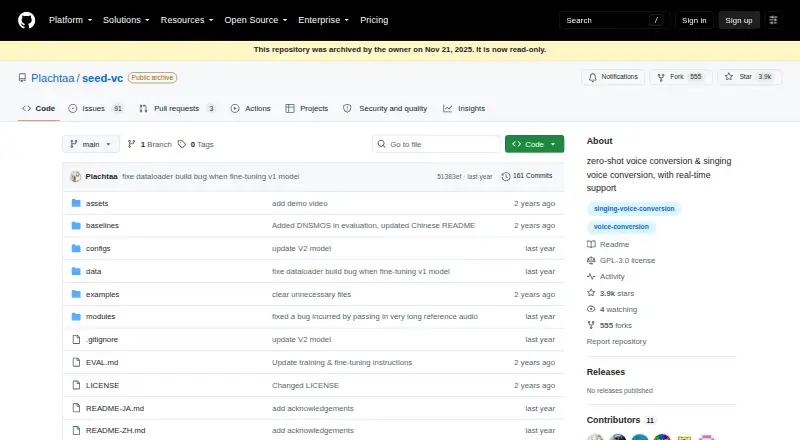Click the Plachtaa commit author avatar
800x440 pixels.
click(x=76, y=177)
